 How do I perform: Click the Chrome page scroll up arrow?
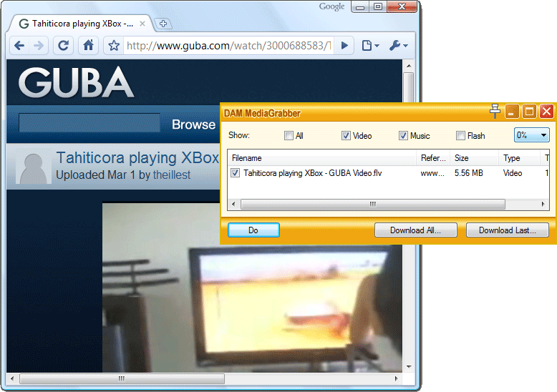point(409,66)
